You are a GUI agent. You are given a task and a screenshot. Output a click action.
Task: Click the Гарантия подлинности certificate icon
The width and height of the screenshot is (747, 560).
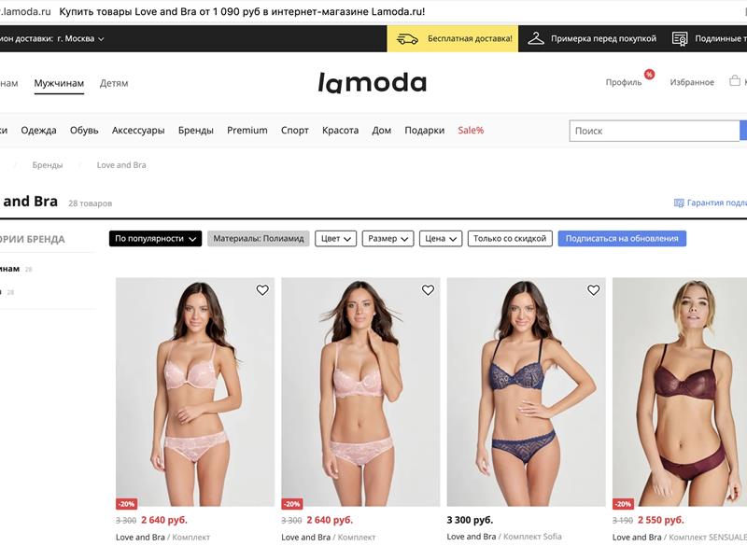679,203
